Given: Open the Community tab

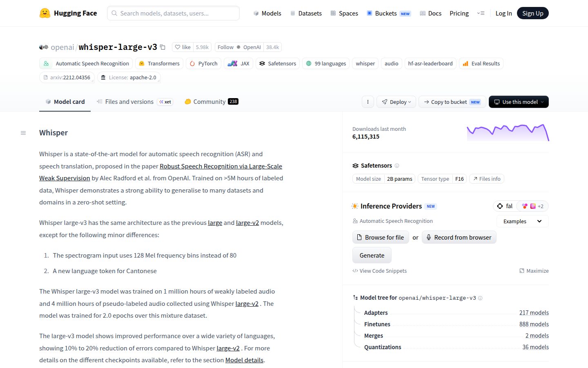Looking at the screenshot, I should click(211, 102).
